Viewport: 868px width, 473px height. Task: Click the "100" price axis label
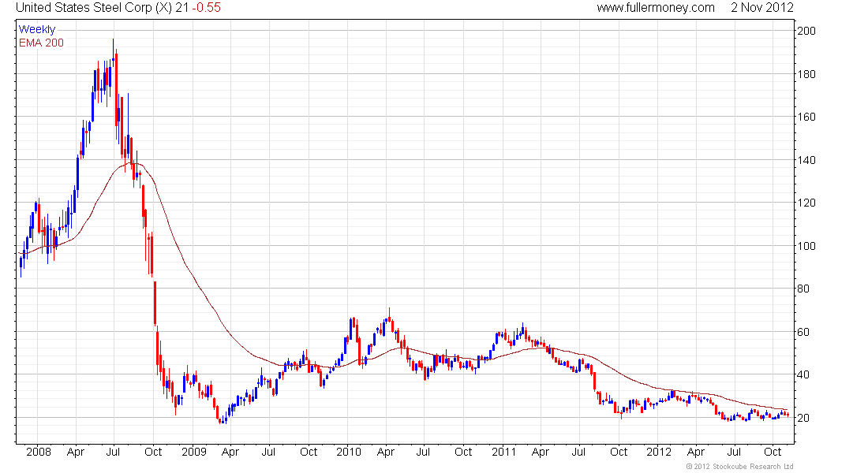pyautogui.click(x=806, y=246)
